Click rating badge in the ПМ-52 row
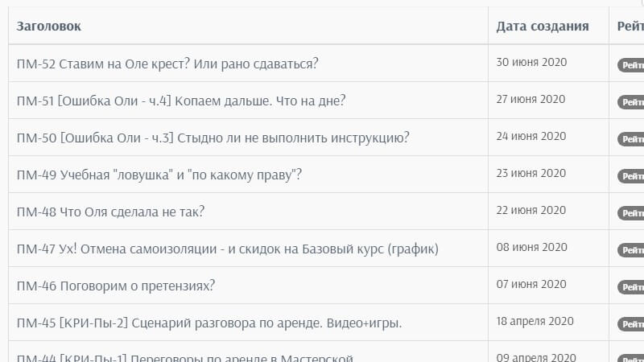644x362 pixels. tap(631, 65)
